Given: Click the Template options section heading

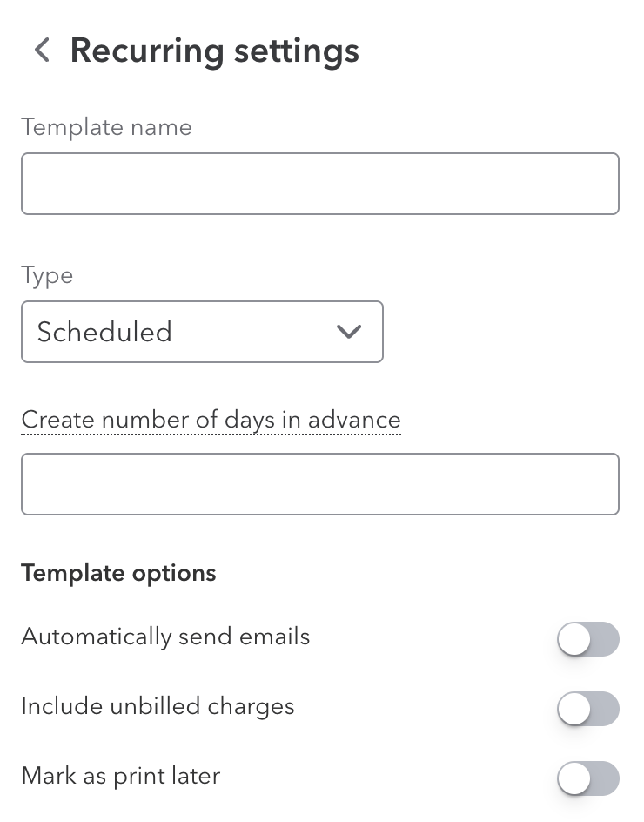Looking at the screenshot, I should [118, 573].
